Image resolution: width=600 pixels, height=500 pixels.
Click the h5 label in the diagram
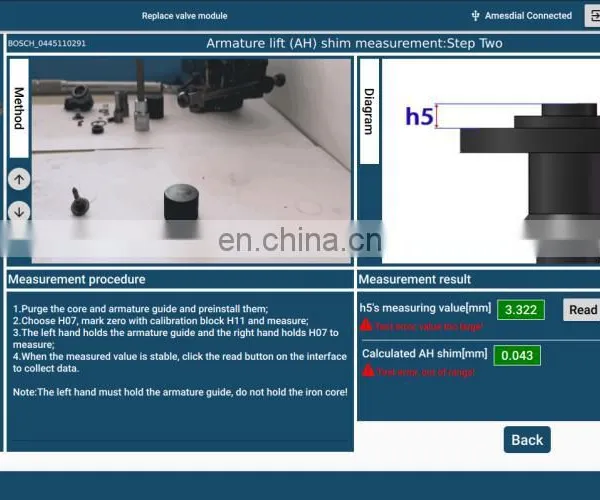coord(419,116)
